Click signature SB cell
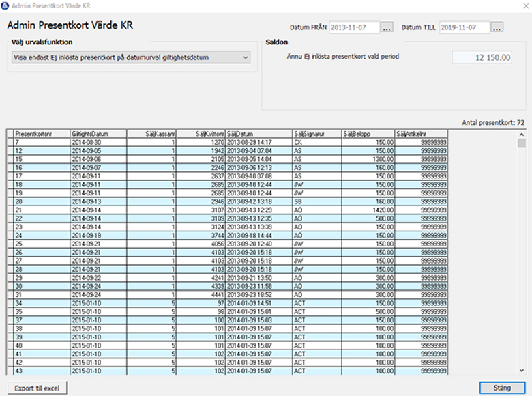Viewport: 532px width, 396px height. pos(317,201)
